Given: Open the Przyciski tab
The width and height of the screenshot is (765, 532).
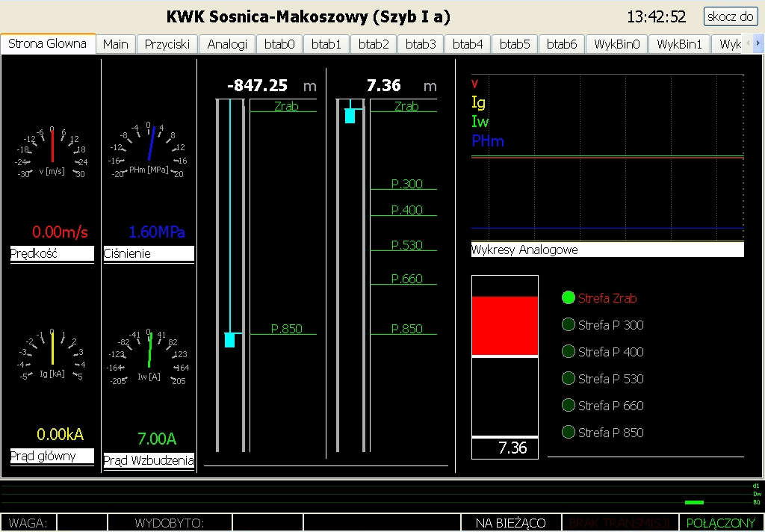Looking at the screenshot, I should (x=167, y=44).
